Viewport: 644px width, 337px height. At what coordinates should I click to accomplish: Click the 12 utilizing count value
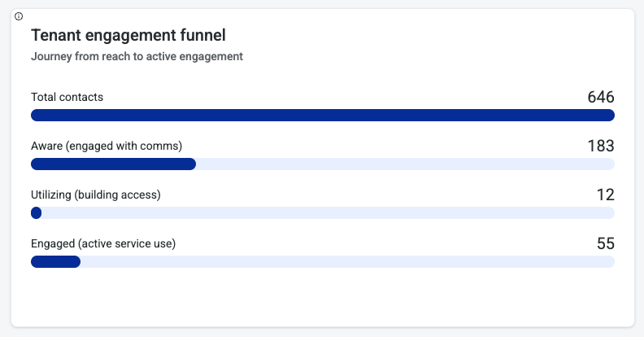pyautogui.click(x=605, y=195)
